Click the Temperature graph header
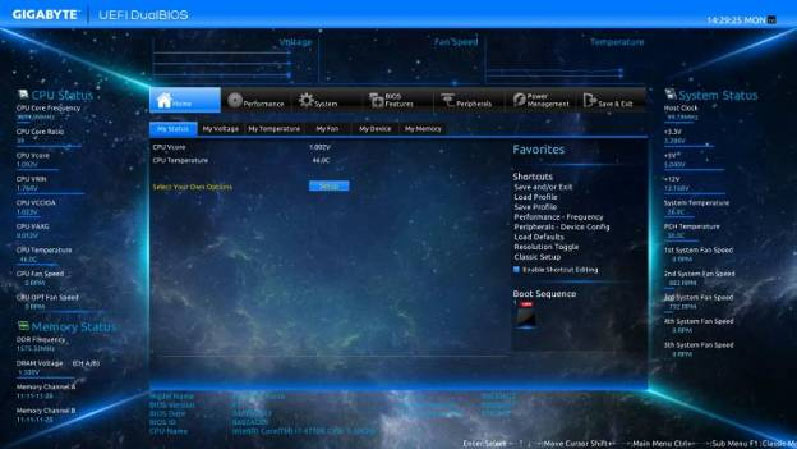The width and height of the screenshot is (797, 449). pos(617,42)
